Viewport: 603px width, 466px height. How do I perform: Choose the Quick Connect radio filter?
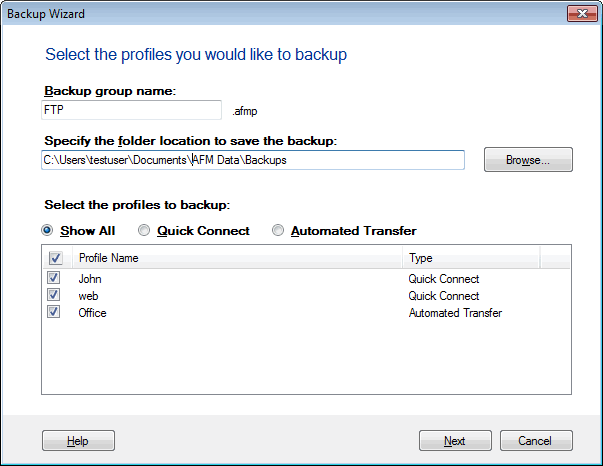coord(145,231)
